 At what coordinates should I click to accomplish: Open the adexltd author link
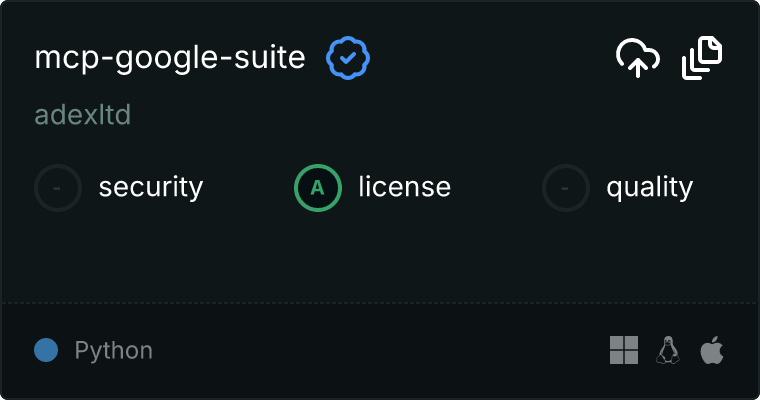[x=83, y=115]
